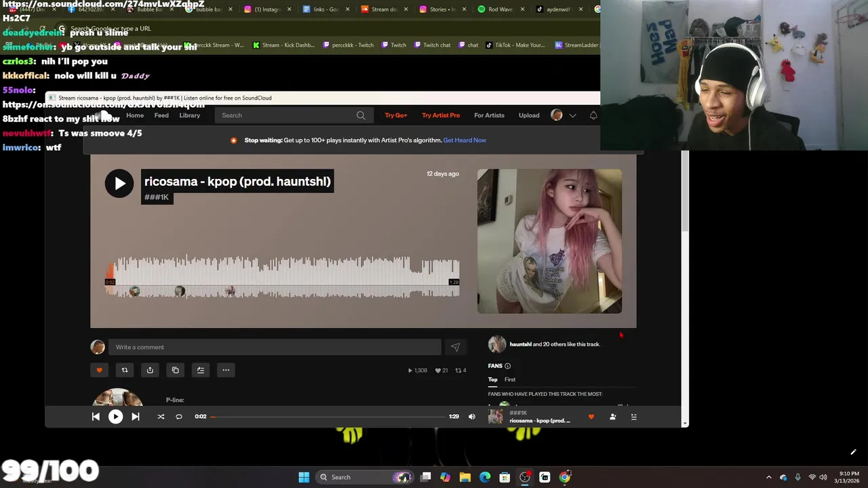Seek within the track waveform
Image resolution: width=868 pixels, height=488 pixels.
(282, 277)
